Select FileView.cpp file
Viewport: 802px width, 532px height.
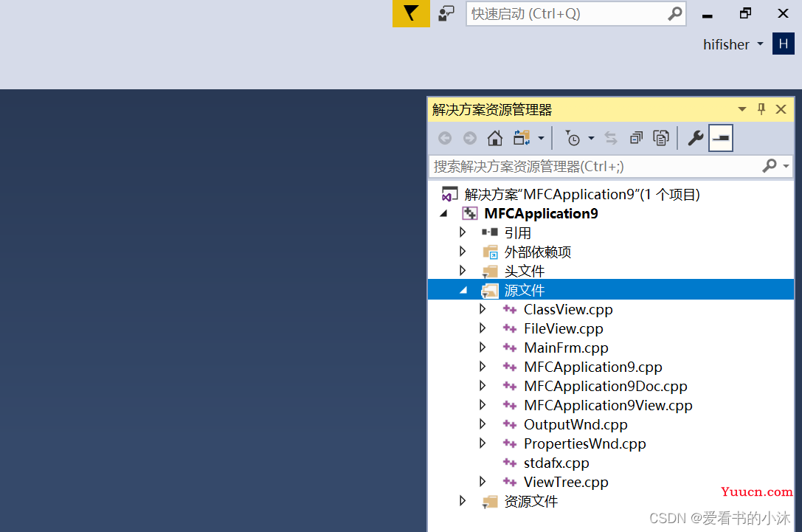click(x=563, y=328)
